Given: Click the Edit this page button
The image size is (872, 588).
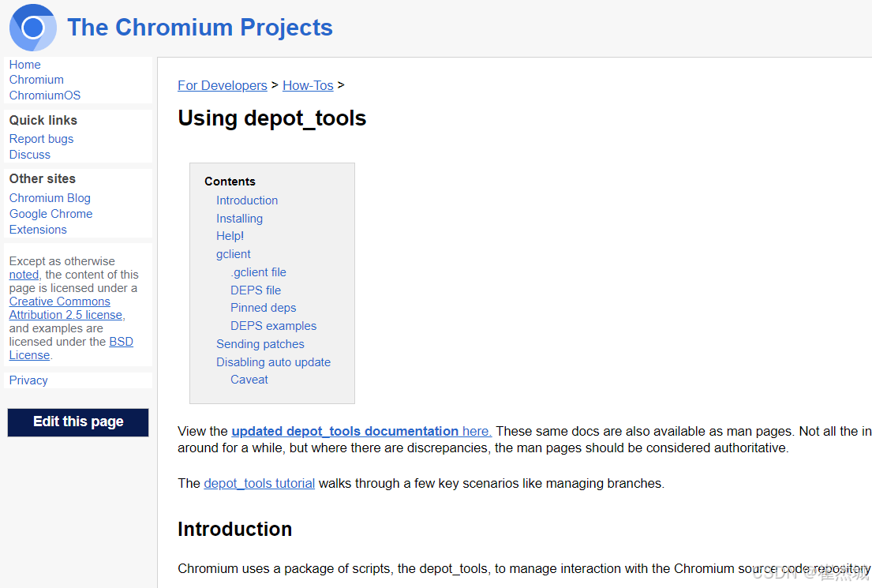Looking at the screenshot, I should (x=78, y=422).
